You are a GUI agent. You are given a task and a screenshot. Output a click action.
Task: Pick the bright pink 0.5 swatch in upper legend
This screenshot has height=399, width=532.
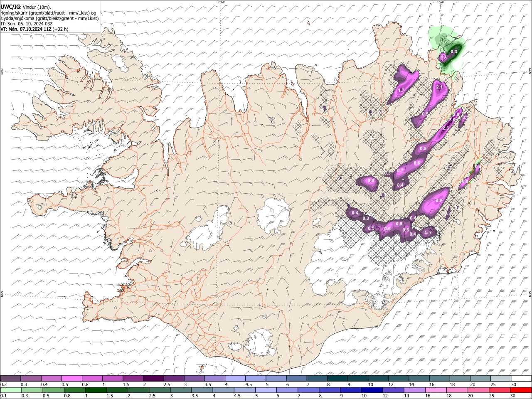pos(72,378)
